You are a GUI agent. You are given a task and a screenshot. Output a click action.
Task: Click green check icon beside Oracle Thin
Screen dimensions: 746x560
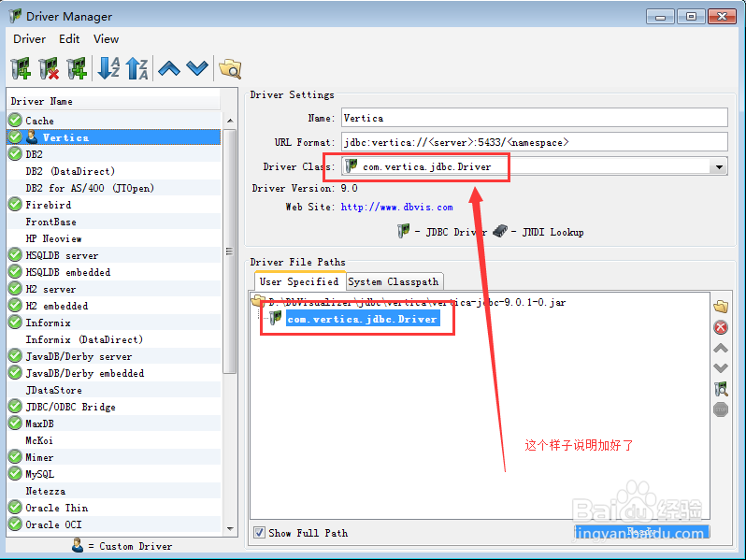tap(15, 508)
